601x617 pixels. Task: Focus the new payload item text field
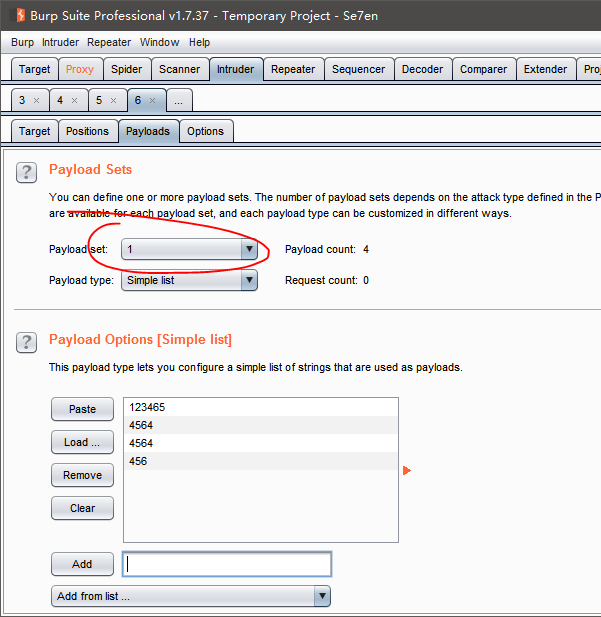click(227, 564)
